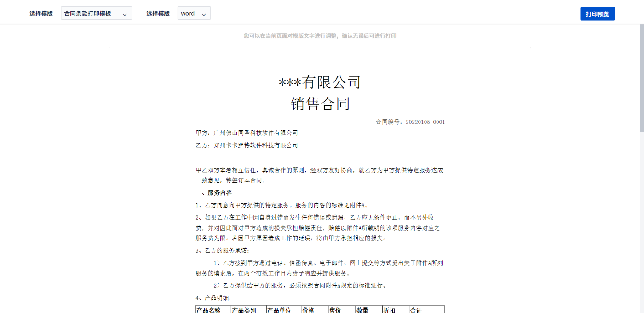This screenshot has width=644, height=313.
Task: Click the 甲方 line 广州佛山同圣科技软件有限公司
Action: coord(247,133)
